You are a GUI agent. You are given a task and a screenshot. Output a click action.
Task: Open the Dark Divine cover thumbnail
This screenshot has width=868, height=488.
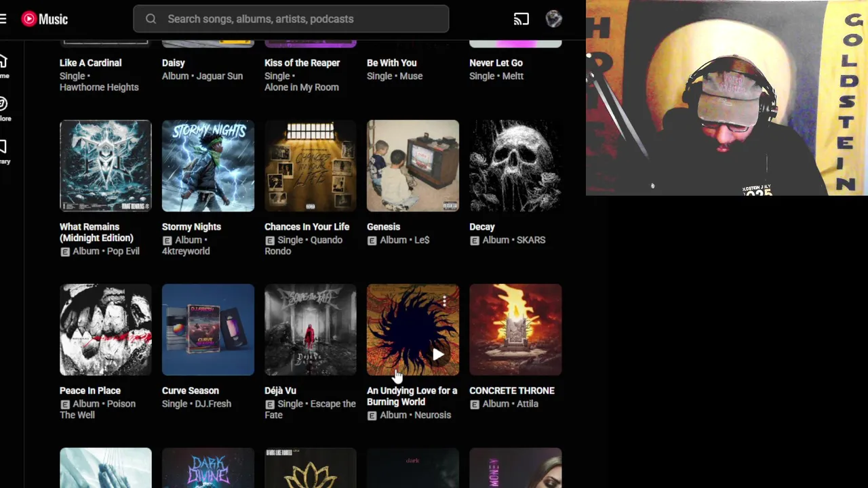208,468
